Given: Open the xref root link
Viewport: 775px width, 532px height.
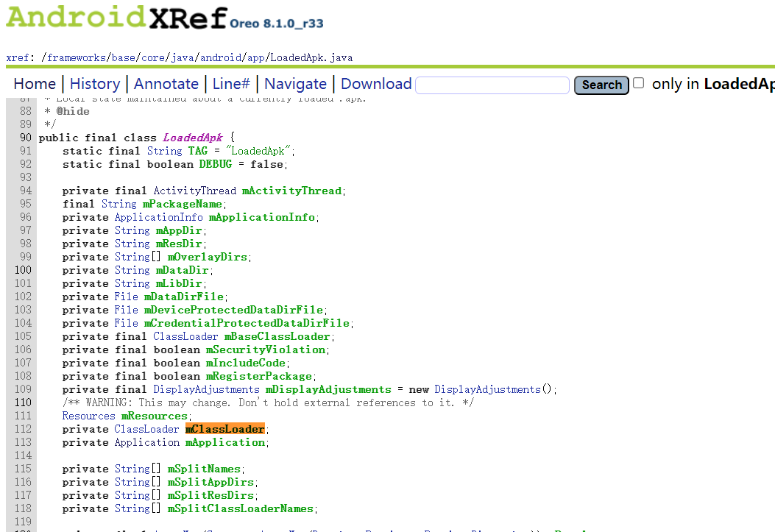Looking at the screenshot, I should pos(18,57).
